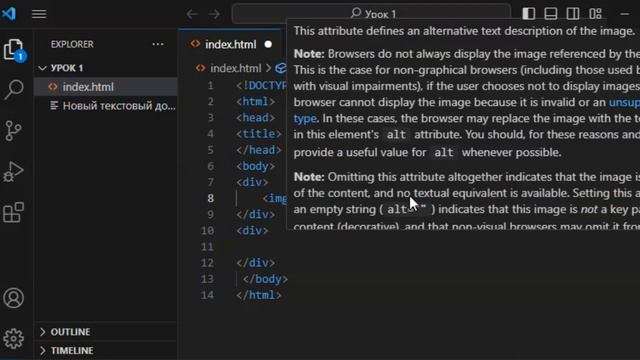The image size is (640, 360).
Task: Click the </head> tag on line 5
Action: (x=259, y=150)
